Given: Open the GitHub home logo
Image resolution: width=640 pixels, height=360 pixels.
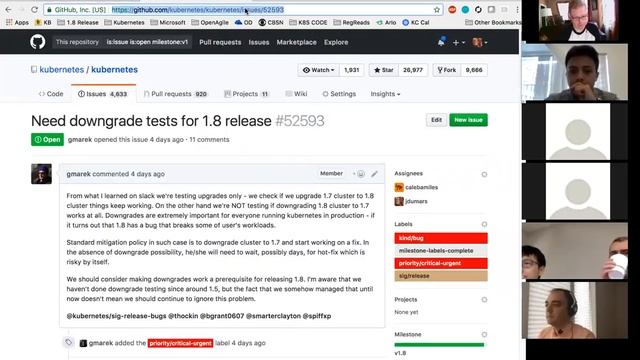Looking at the screenshot, I should click(38, 42).
